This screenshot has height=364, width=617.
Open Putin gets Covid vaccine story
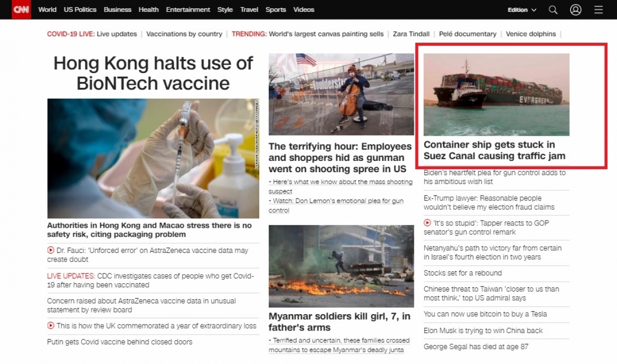point(120,341)
